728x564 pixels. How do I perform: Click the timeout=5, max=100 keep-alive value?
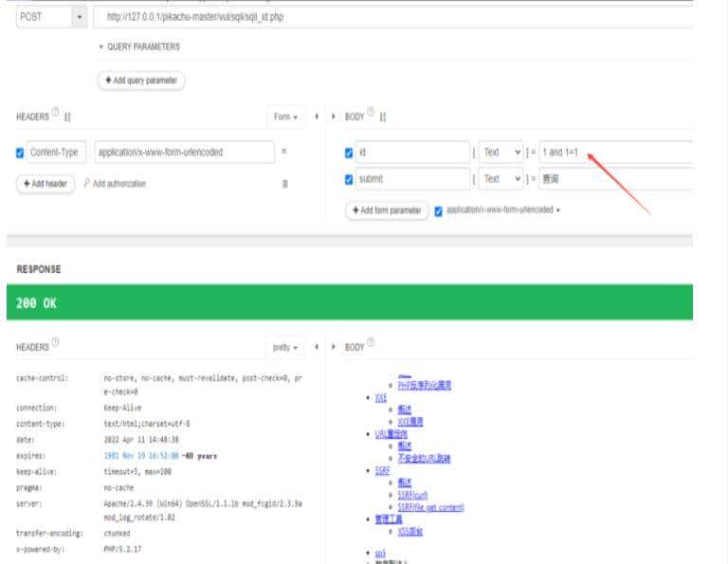[x=137, y=472]
